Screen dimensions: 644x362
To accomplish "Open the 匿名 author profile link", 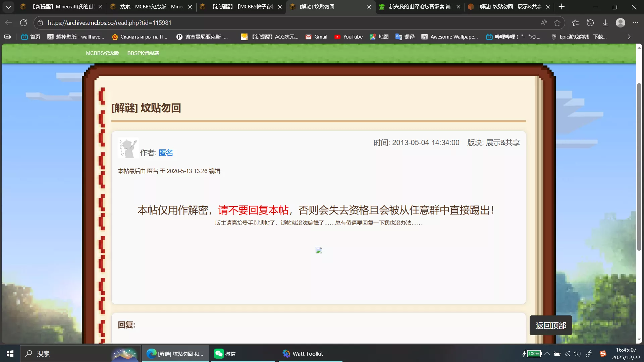I will tap(165, 153).
